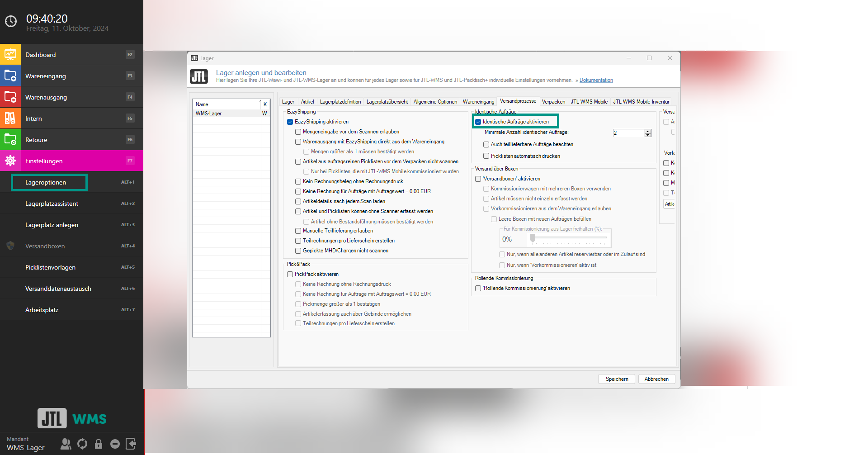Increase minimum identical orders with up arrow

[x=648, y=131]
